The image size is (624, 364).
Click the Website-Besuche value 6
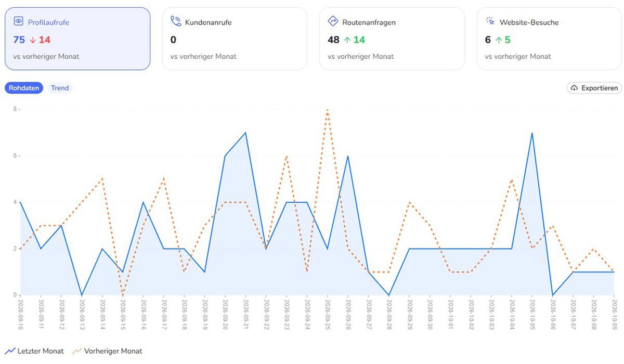point(488,40)
